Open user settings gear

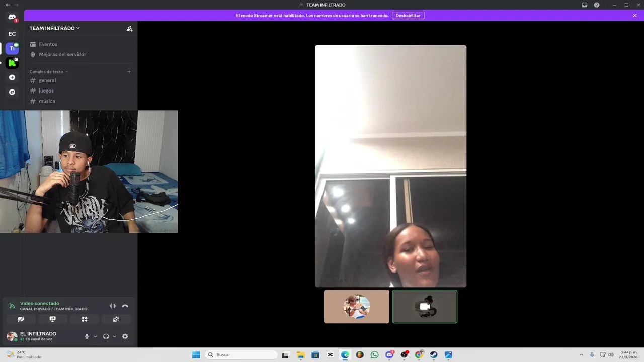[125, 336]
